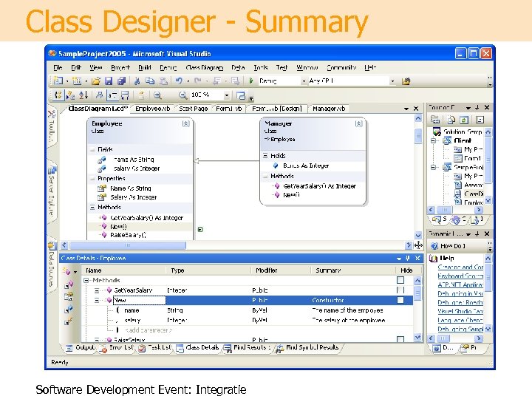The width and height of the screenshot is (532, 399).
Task: Toggle Hide checkbox for Methods row
Action: [x=400, y=280]
